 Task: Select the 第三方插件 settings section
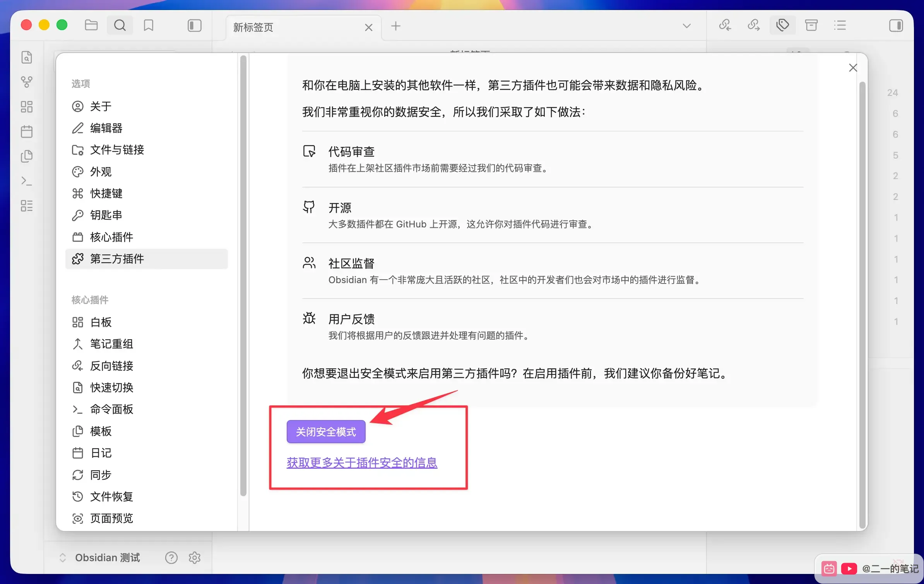pos(147,259)
